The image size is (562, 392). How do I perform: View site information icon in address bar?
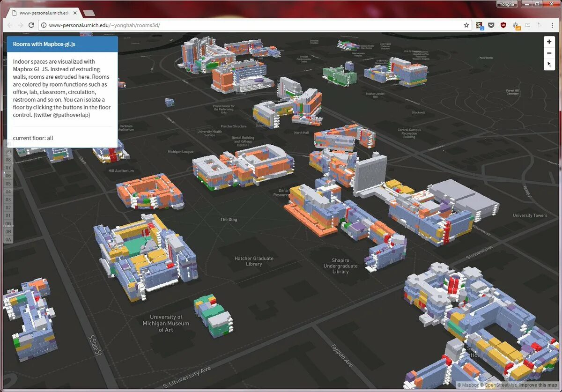tap(44, 25)
